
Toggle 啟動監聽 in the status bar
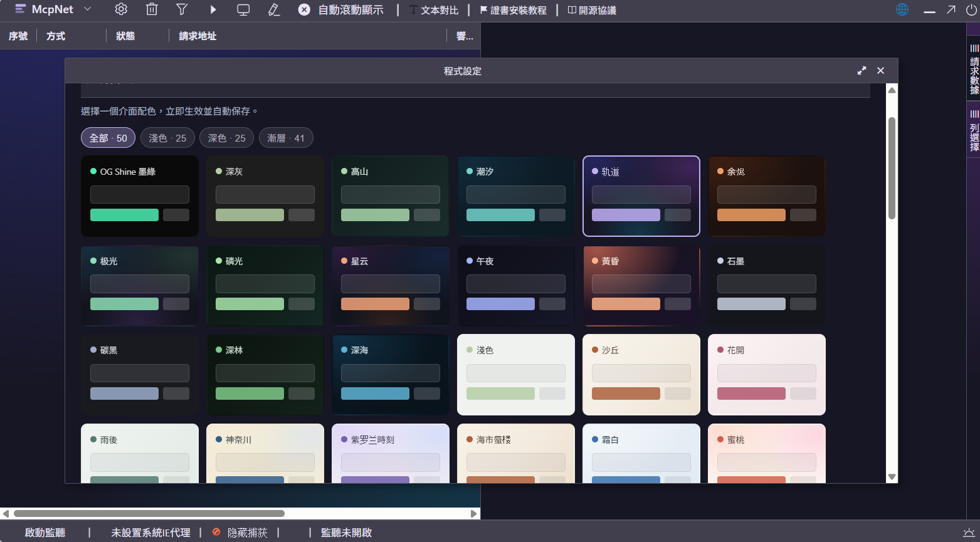click(x=45, y=533)
